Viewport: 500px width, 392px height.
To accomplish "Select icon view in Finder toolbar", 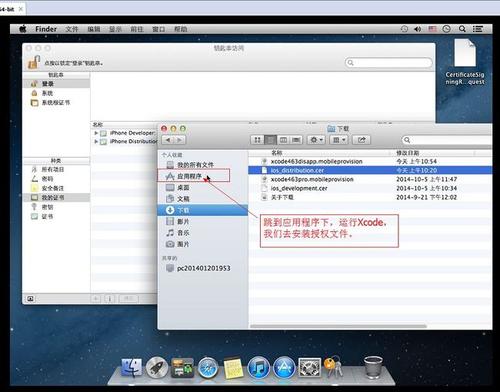I will click(x=257, y=140).
